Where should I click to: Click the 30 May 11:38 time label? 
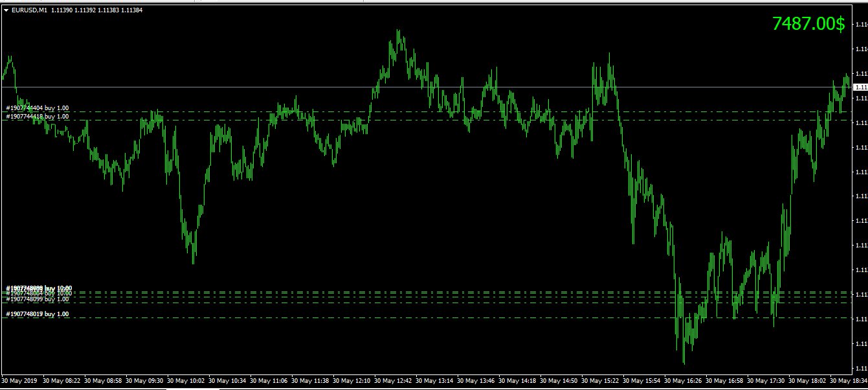[311, 381]
